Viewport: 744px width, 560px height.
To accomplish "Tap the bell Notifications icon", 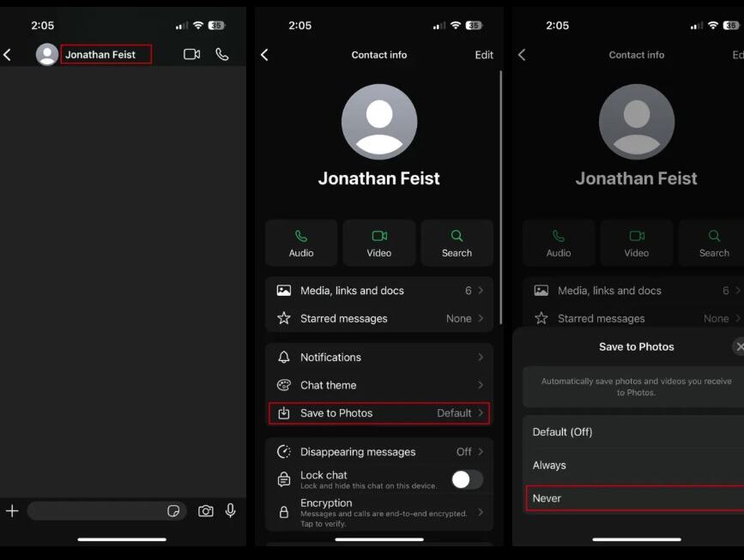I will tap(284, 357).
